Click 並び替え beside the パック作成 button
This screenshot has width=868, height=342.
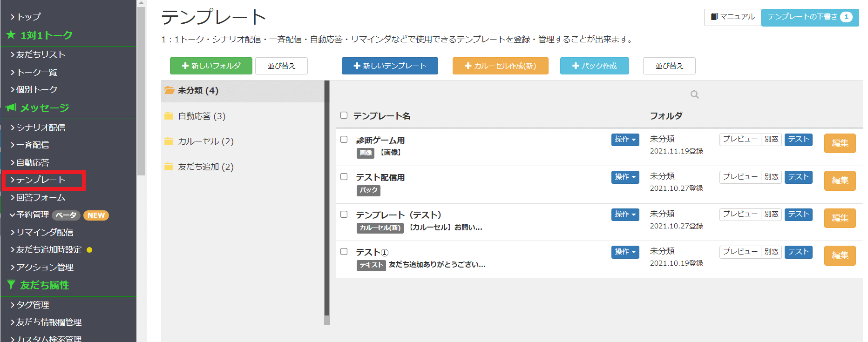[669, 66]
